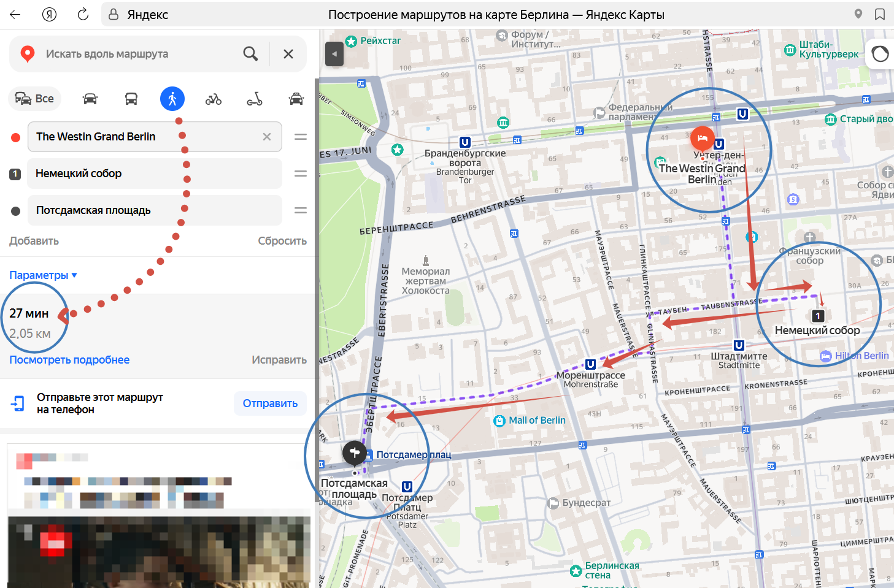
Task: Expand the 'Параметры' dropdown
Action: 43,275
